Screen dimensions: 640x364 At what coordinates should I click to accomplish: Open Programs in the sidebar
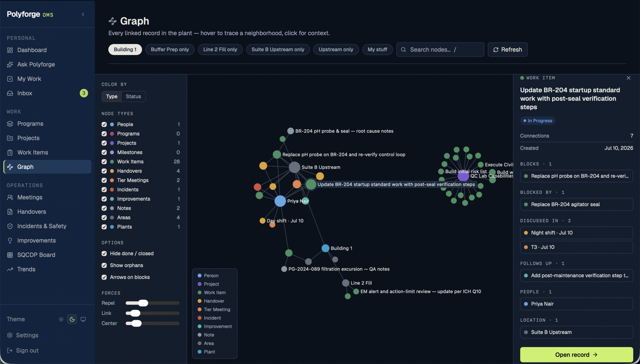(47, 123)
